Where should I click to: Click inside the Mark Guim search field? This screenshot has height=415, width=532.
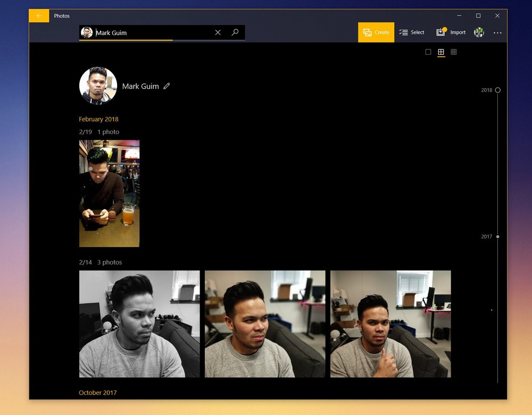(x=152, y=32)
